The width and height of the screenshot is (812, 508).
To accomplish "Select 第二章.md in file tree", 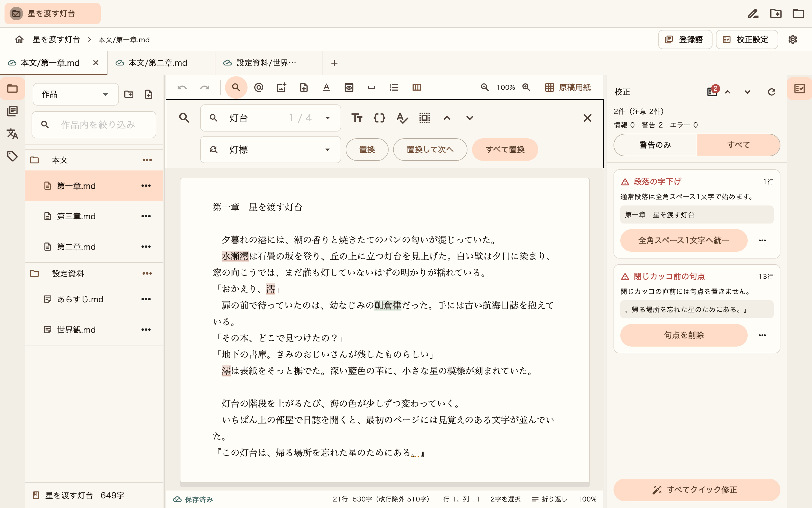I will coord(94,247).
